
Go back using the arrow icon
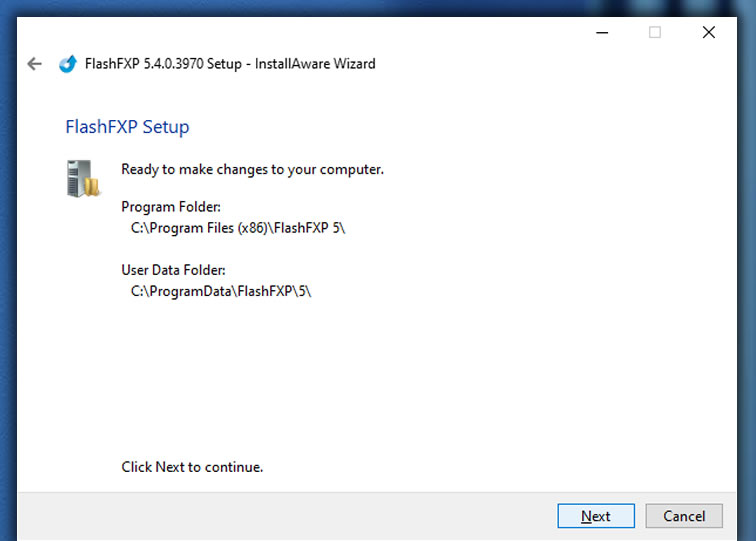pos(34,64)
